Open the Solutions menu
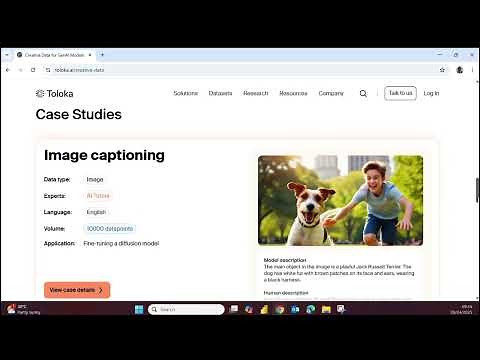The height and width of the screenshot is (360, 480). [186, 93]
